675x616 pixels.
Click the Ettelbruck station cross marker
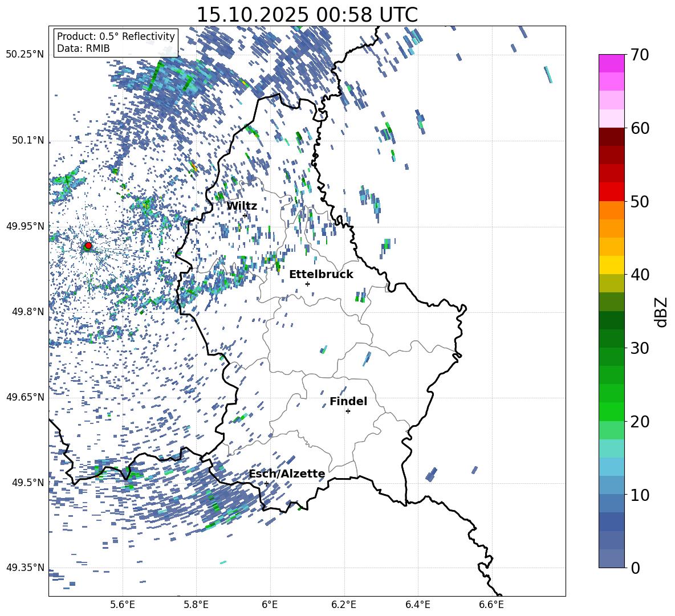pos(307,284)
